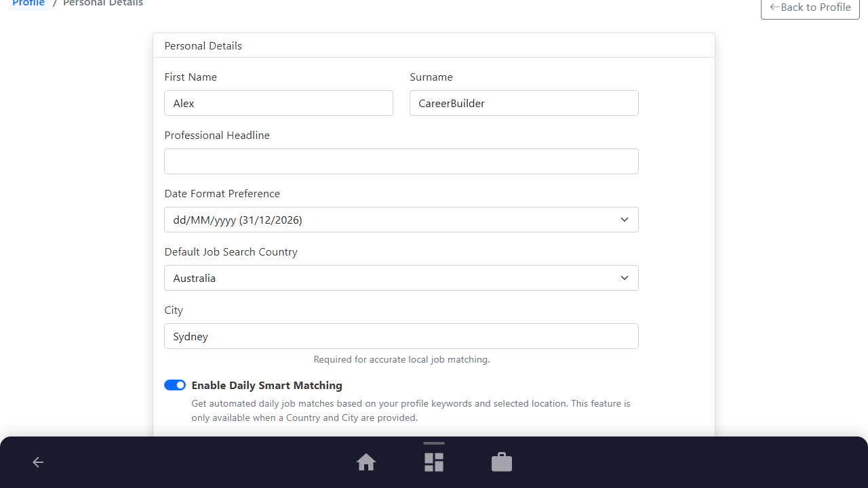Toggle Enable Daily Smart Matching switch

point(175,385)
